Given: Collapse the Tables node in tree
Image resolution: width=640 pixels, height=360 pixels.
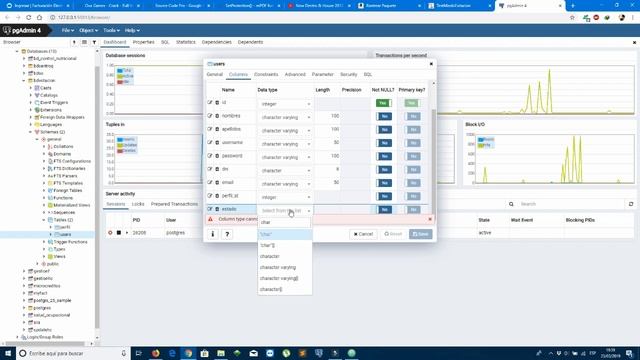Looking at the screenshot, I should pos(44,220).
